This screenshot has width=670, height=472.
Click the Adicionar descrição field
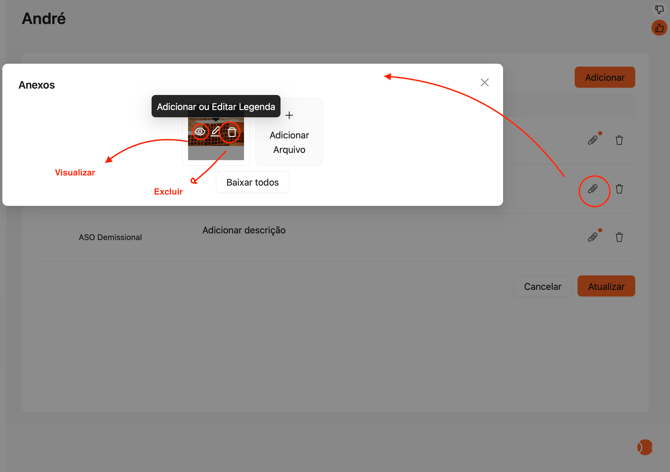244,230
